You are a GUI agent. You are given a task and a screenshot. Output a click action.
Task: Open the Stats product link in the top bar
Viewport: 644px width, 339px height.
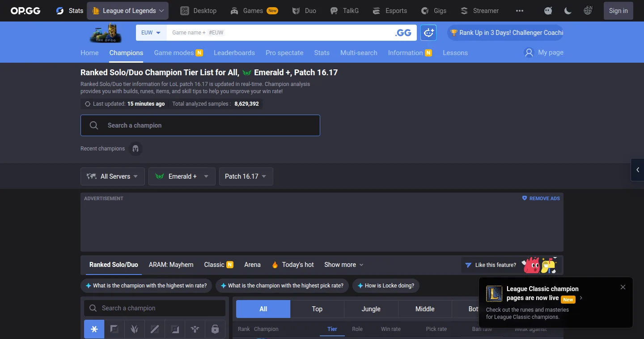click(69, 11)
